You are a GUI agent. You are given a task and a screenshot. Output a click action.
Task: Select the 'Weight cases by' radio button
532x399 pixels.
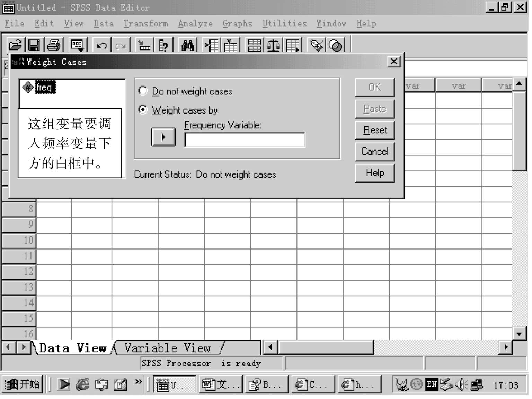click(143, 110)
